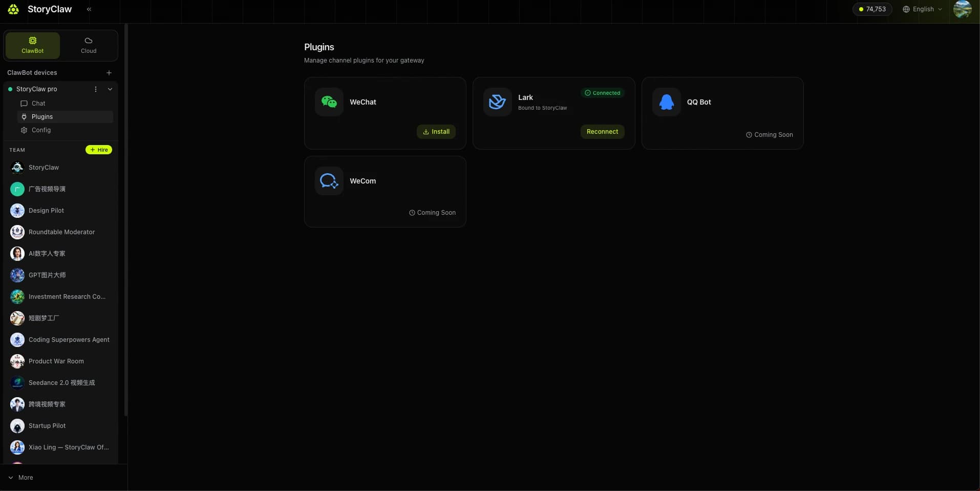This screenshot has height=491, width=980.
Task: Select Roundtable Moderator avatar
Action: (17, 232)
